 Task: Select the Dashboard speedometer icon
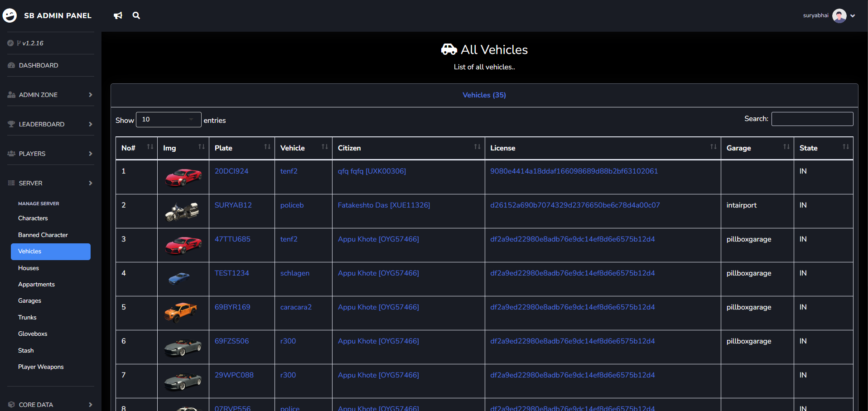point(10,65)
